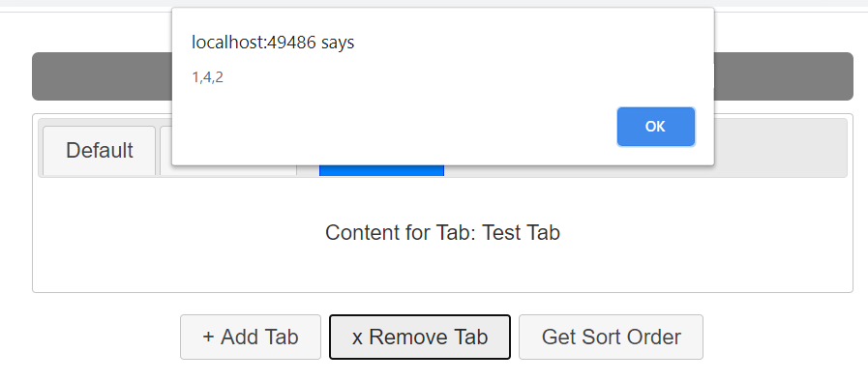Click the x symbol on Remove Tab
Screen dimensions: 868x382
click(x=358, y=338)
